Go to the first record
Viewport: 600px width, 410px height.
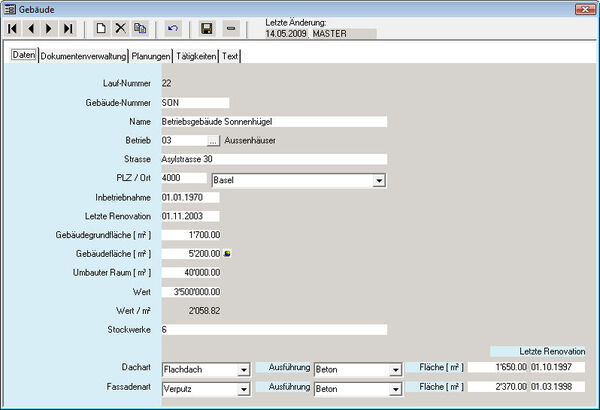(x=13, y=29)
